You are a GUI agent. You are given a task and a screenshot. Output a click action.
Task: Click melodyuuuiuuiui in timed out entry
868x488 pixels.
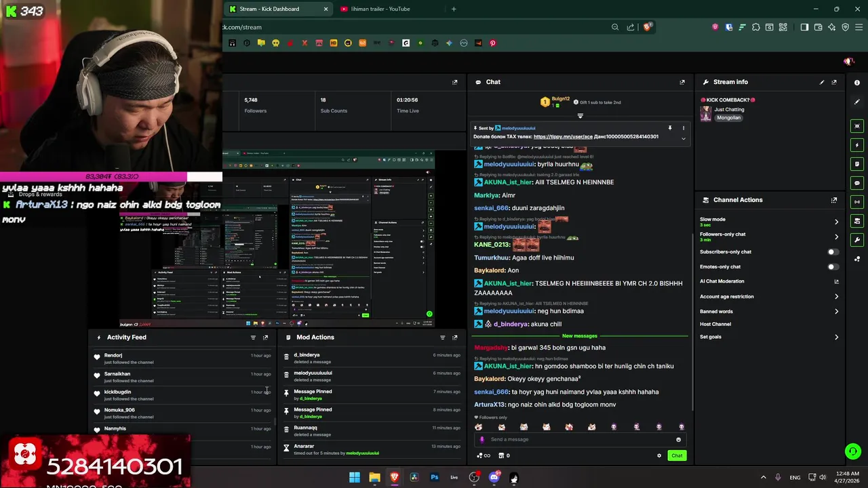[362, 453]
